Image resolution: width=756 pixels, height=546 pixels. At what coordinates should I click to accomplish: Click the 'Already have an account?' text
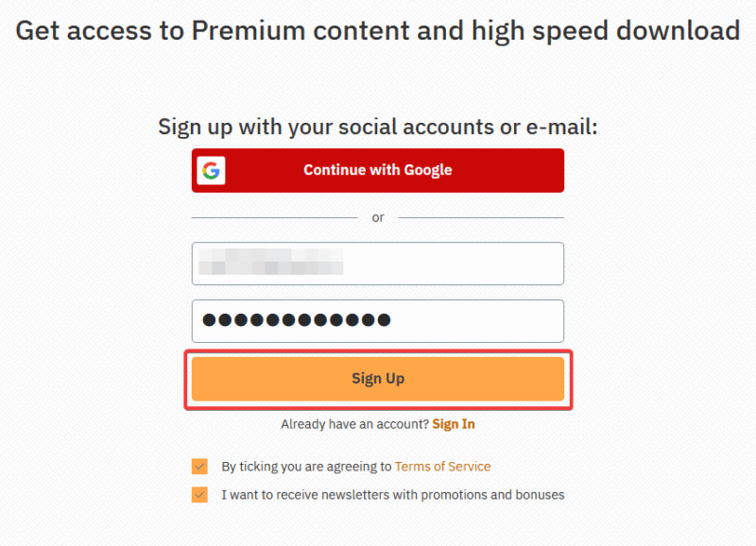coord(355,424)
